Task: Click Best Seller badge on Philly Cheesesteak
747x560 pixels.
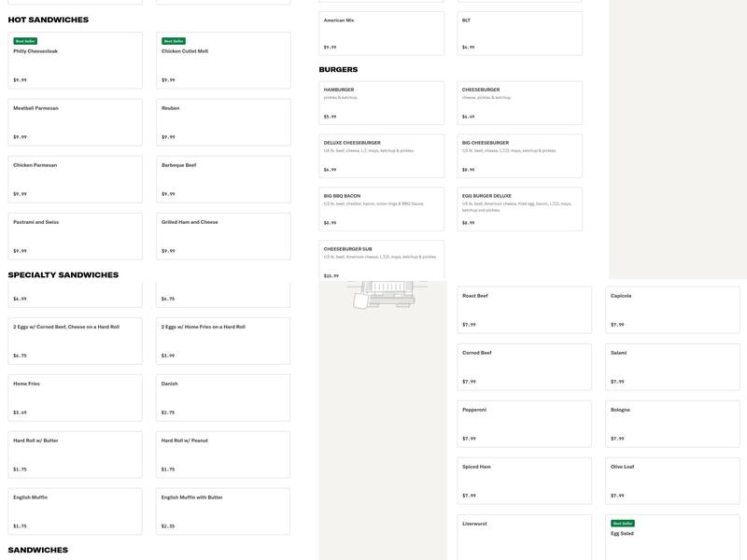Action: 25,41
